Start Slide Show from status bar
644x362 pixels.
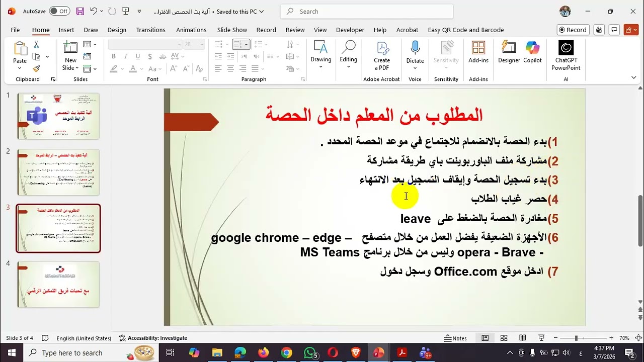click(x=541, y=338)
